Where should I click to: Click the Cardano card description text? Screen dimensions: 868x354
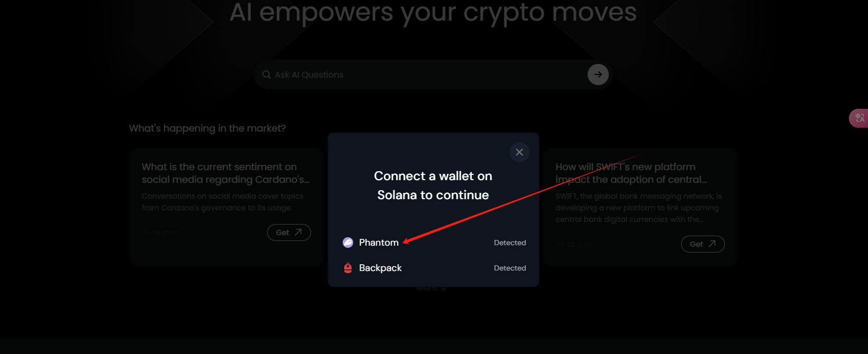(x=222, y=202)
